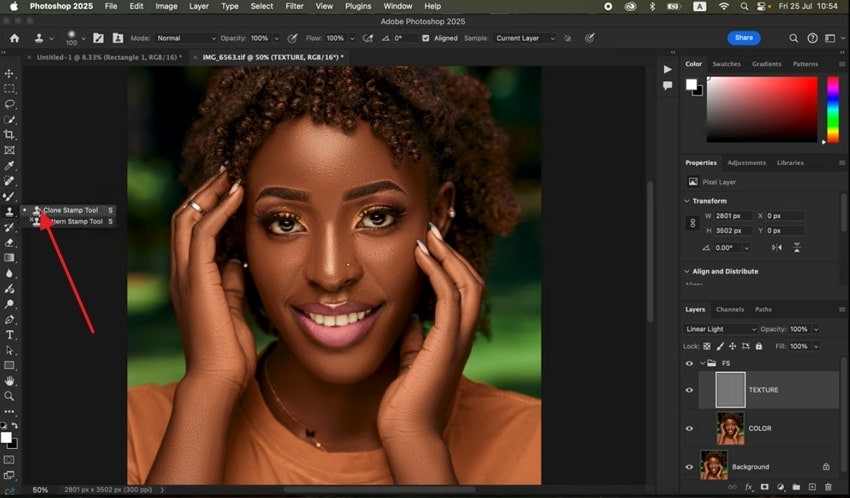Select the Frame tool
The image size is (850, 498).
[9, 150]
